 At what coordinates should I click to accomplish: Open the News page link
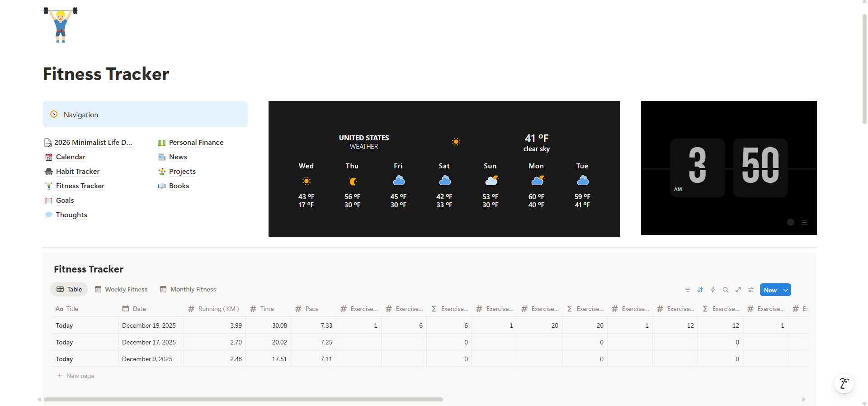point(178,157)
